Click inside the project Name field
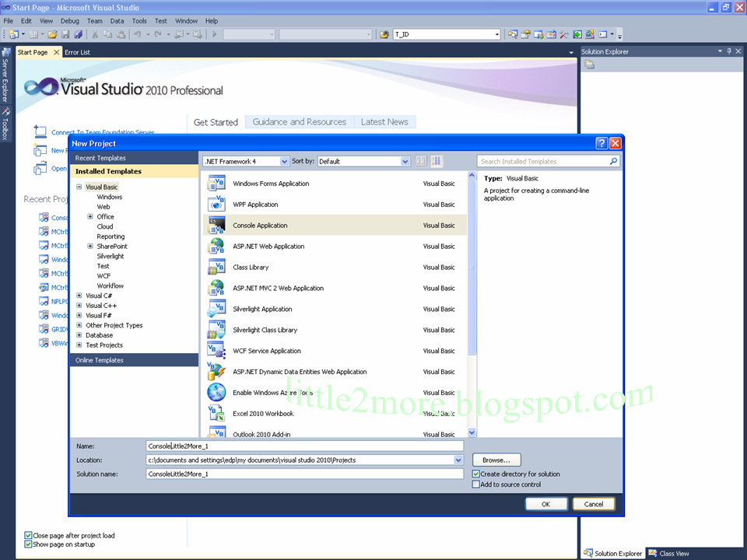Image resolution: width=747 pixels, height=560 pixels. [303, 446]
